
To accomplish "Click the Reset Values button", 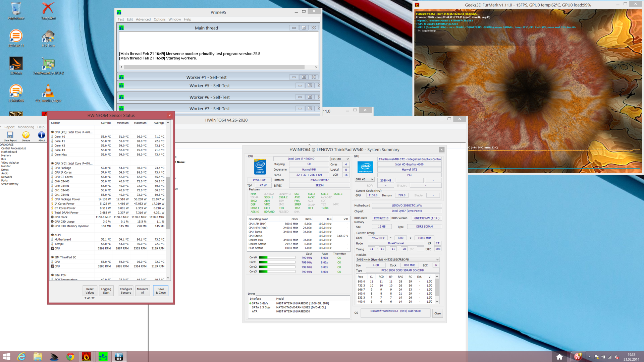I will (90, 291).
